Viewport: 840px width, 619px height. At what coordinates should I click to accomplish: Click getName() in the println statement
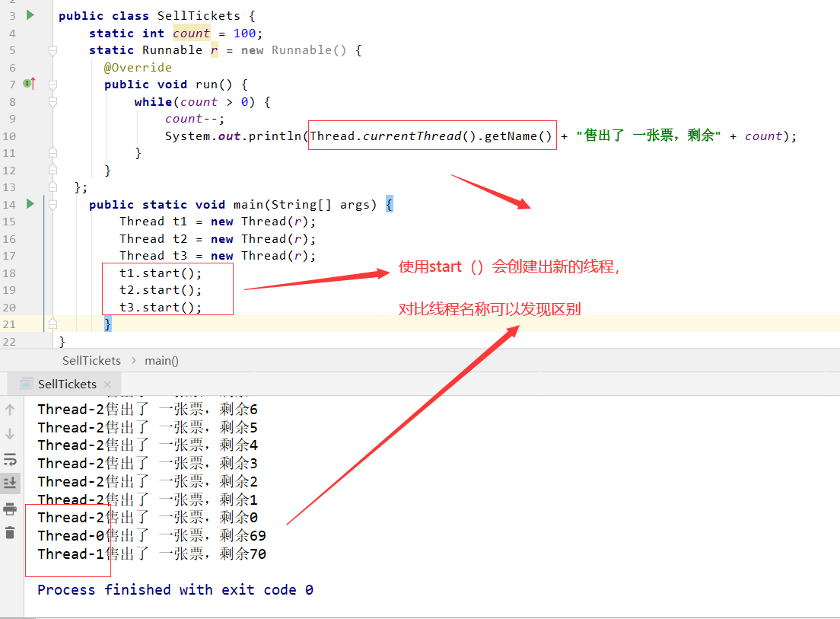[x=518, y=136]
